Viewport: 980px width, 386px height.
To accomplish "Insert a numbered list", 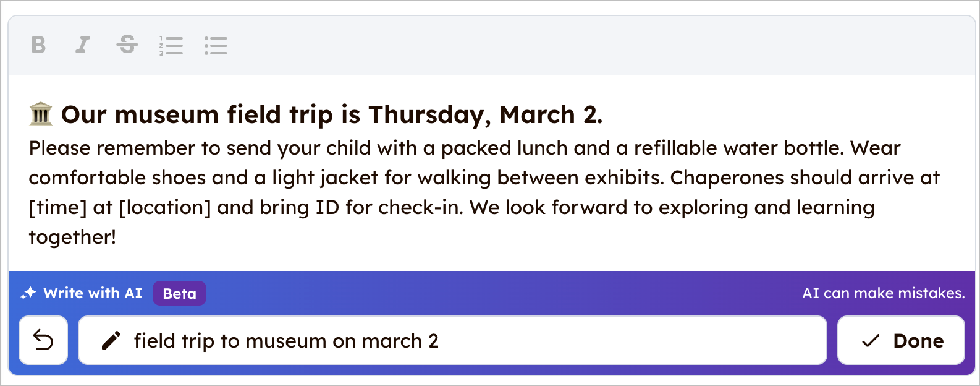I will (171, 45).
